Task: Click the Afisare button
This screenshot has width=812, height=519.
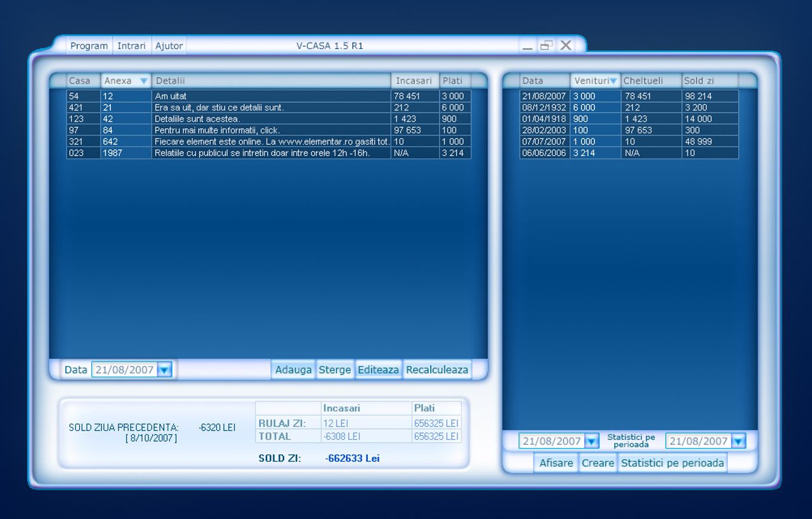Action: (555, 463)
